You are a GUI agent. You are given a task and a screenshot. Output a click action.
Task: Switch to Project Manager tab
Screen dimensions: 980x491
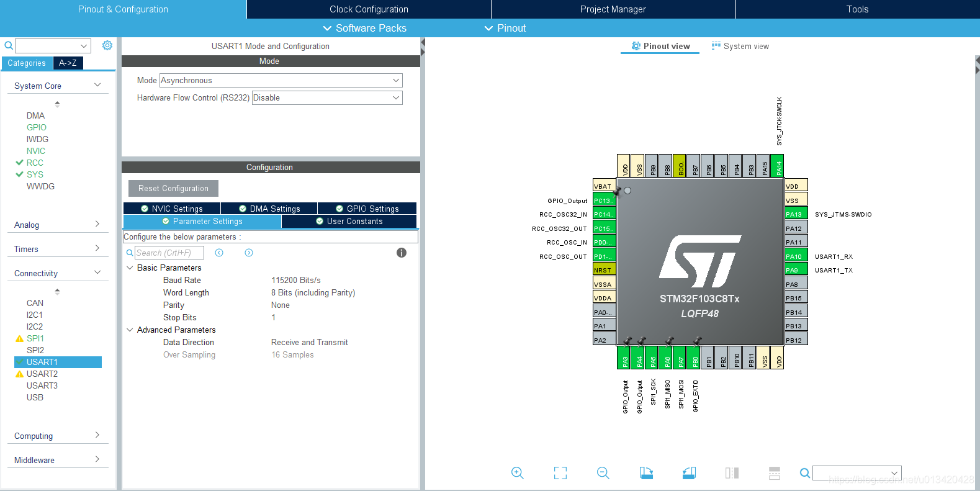pyautogui.click(x=613, y=9)
